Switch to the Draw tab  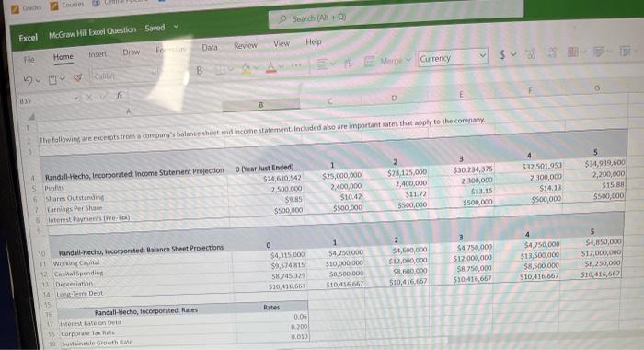[x=131, y=52]
